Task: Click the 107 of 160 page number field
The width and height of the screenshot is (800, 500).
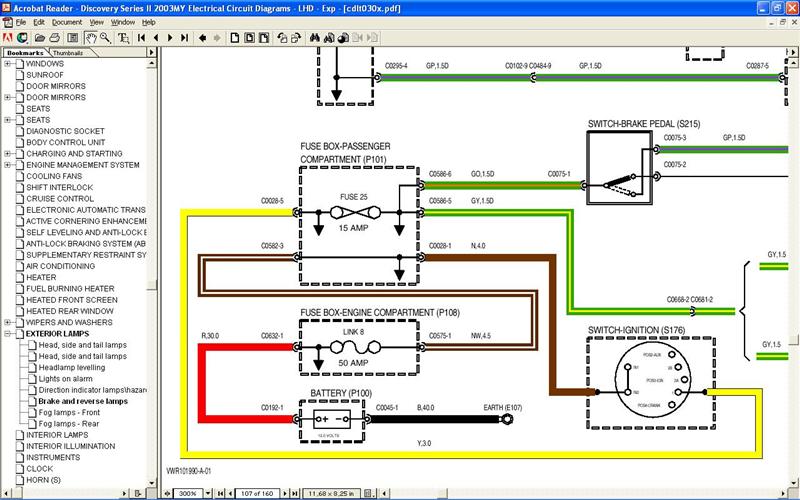Action: (258, 493)
